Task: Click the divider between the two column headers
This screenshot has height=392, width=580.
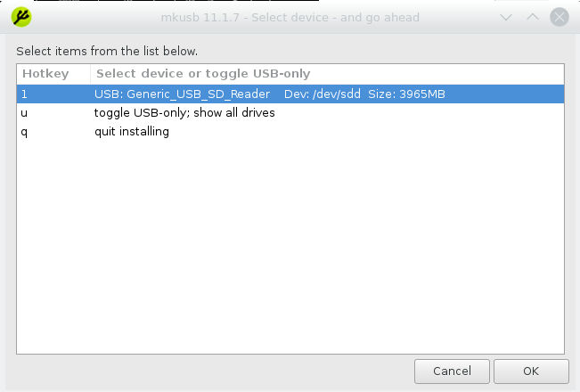Action: (x=90, y=73)
